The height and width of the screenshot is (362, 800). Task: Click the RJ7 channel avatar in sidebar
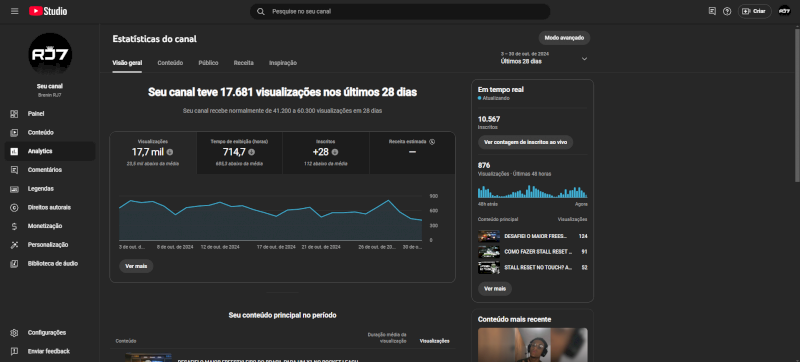click(x=50, y=55)
